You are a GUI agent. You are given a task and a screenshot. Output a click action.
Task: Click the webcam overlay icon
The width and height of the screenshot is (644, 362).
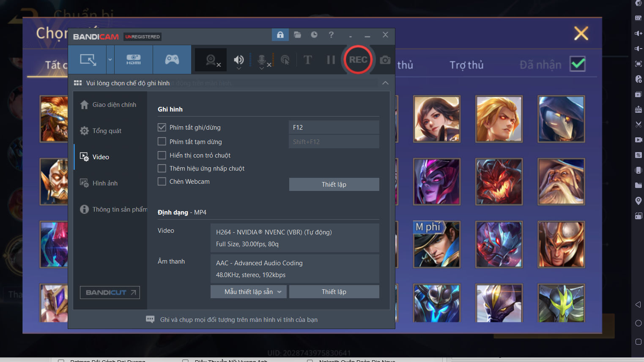point(211,60)
